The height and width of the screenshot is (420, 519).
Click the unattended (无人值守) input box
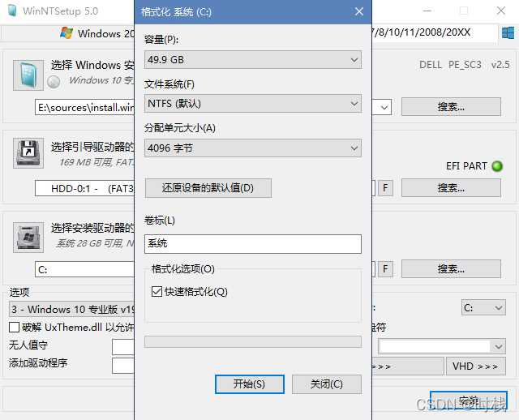click(x=123, y=347)
